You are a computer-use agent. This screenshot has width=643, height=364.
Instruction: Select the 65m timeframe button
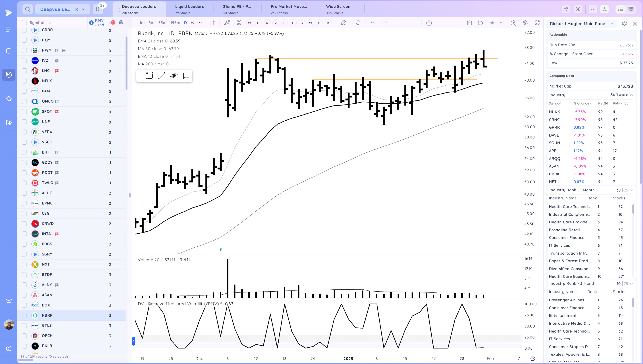[x=162, y=23]
